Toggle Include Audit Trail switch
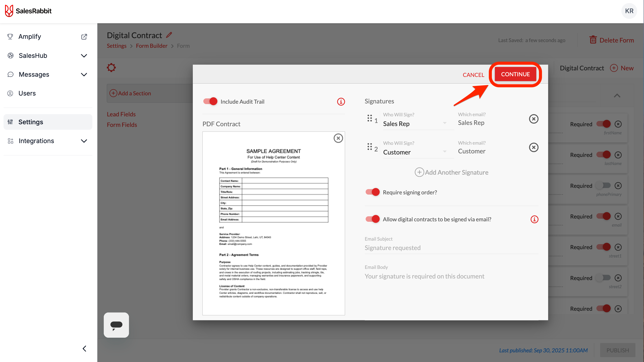The width and height of the screenshot is (644, 362). [210, 101]
